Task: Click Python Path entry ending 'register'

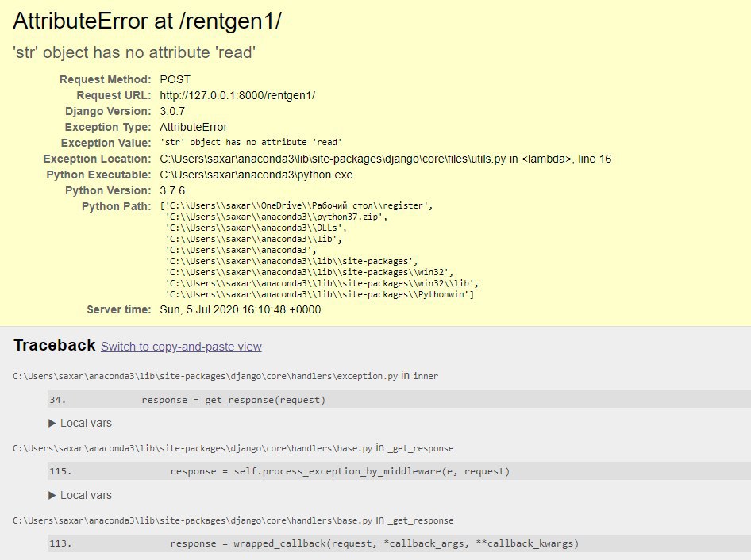Action: [297, 205]
